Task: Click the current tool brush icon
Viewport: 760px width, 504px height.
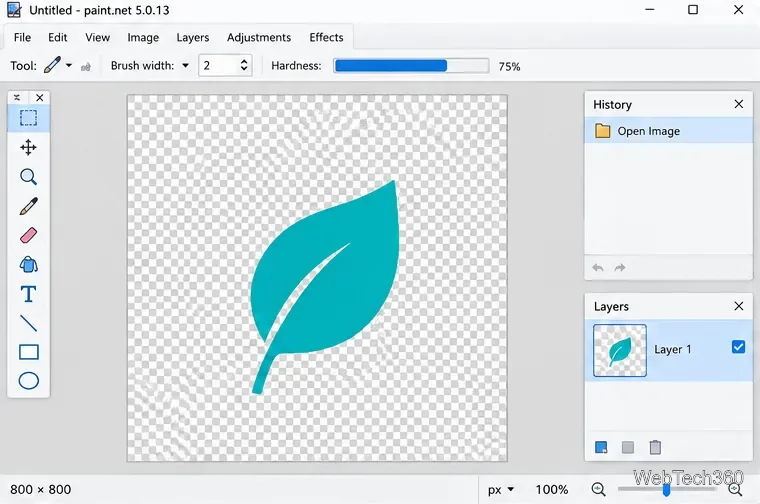Action: pyautogui.click(x=52, y=65)
